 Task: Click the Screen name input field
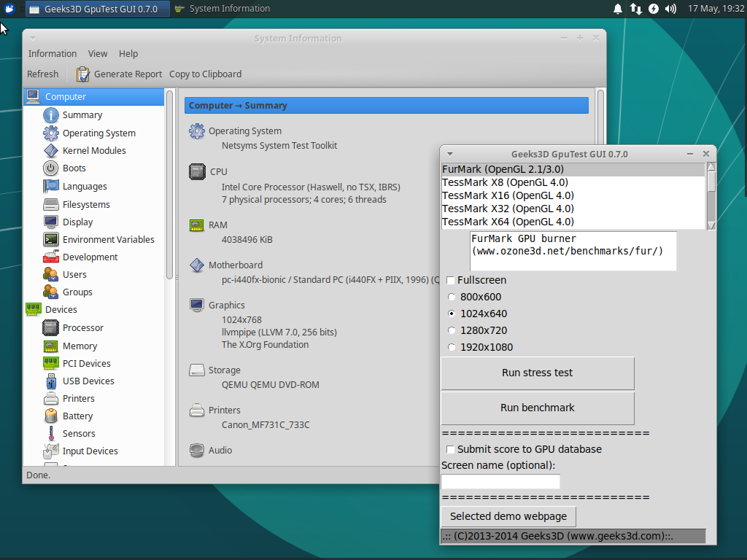click(500, 481)
